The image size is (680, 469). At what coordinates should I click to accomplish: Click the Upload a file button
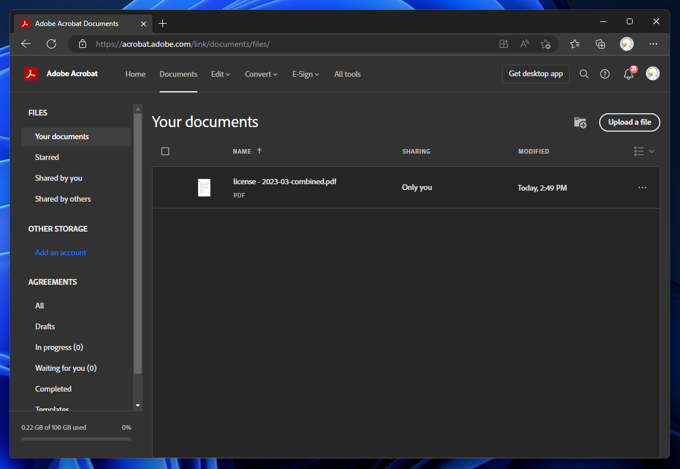[629, 122]
